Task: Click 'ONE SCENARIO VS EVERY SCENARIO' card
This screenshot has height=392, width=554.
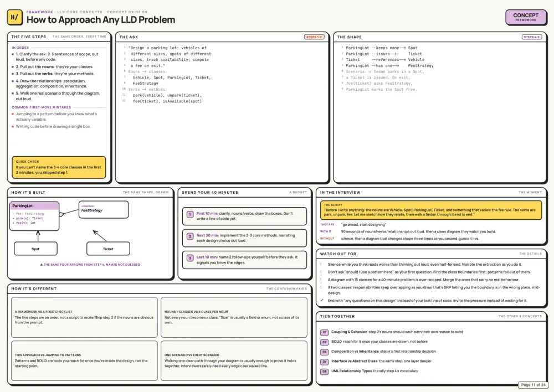Action: [234, 360]
